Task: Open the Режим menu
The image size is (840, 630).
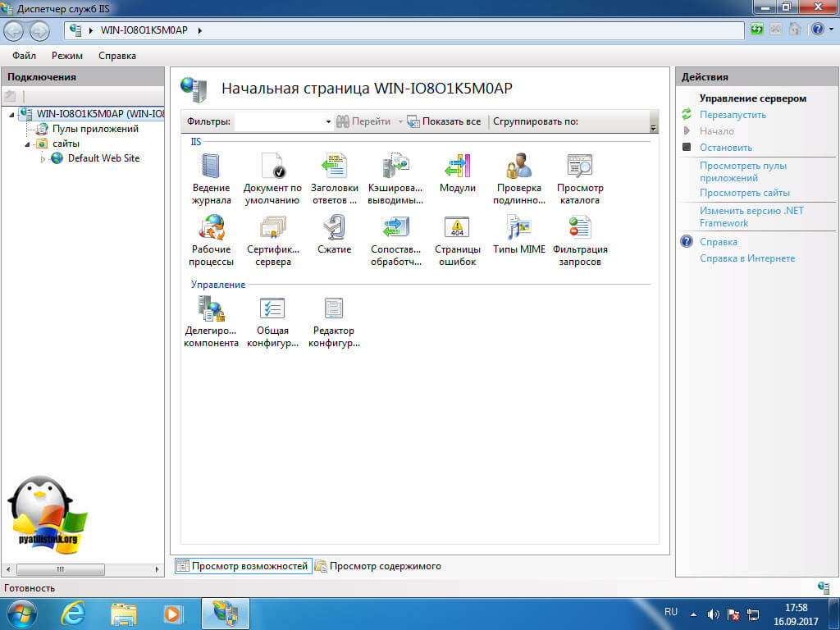Action: point(67,56)
